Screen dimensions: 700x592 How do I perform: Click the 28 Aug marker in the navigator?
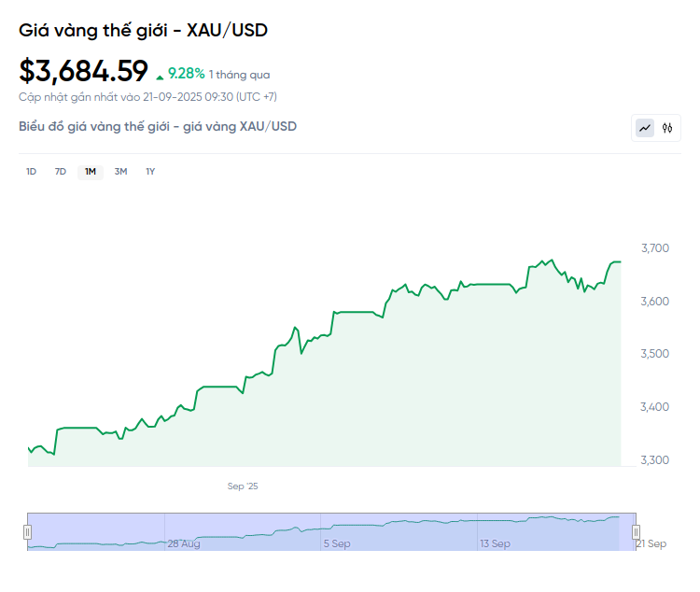(x=184, y=543)
